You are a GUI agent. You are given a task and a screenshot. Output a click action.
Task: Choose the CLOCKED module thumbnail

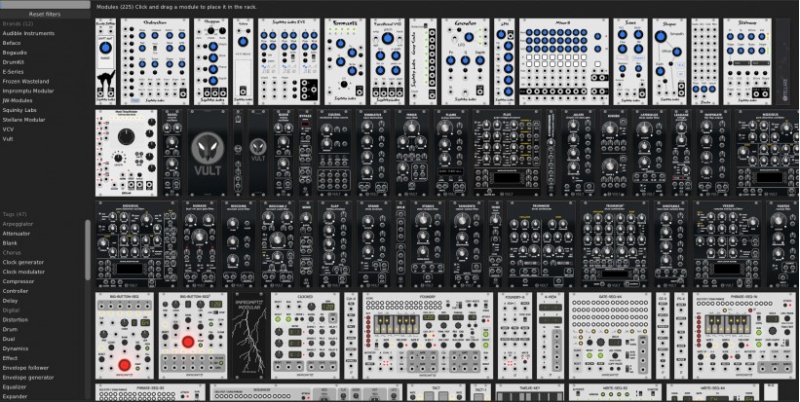[305, 336]
